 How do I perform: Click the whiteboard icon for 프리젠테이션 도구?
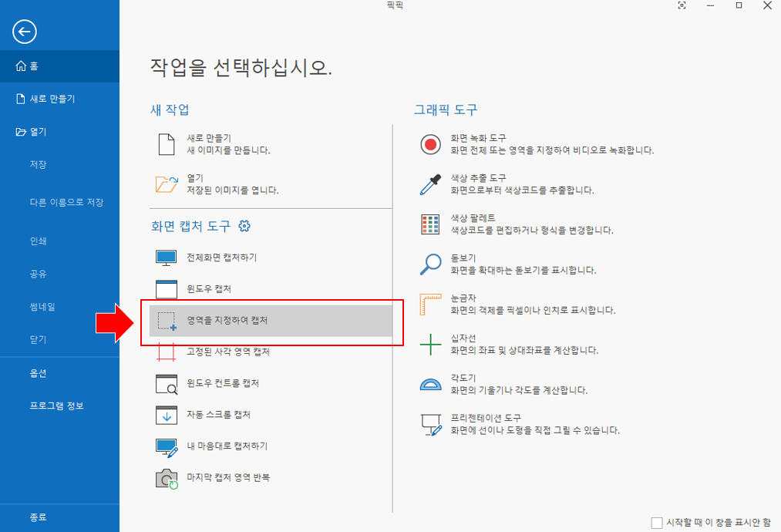click(431, 425)
